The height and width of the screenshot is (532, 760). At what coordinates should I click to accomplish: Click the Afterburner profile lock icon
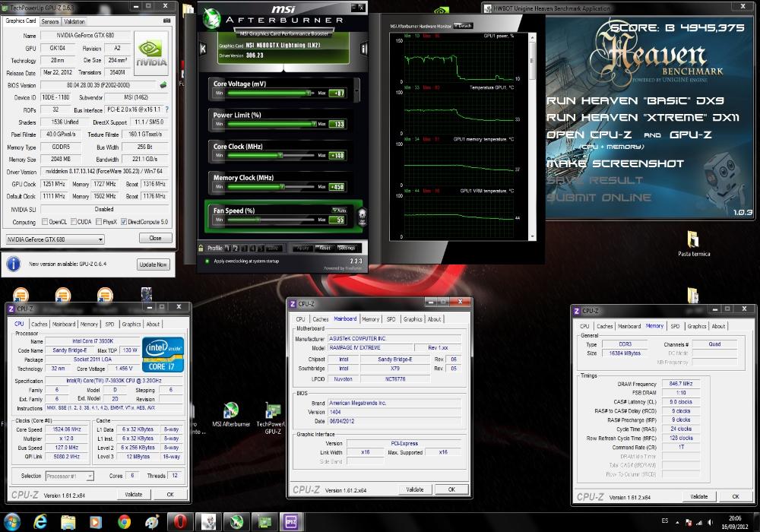pos(201,248)
